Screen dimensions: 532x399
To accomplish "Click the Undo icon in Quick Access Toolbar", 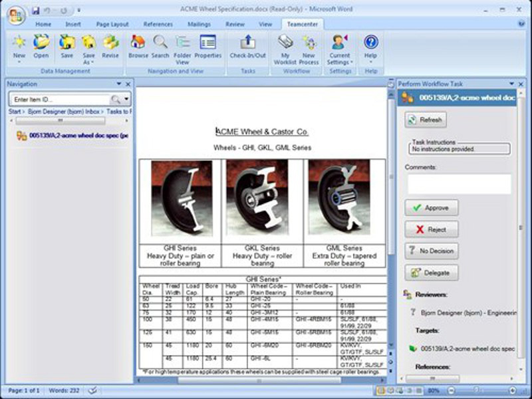I will coord(47,11).
